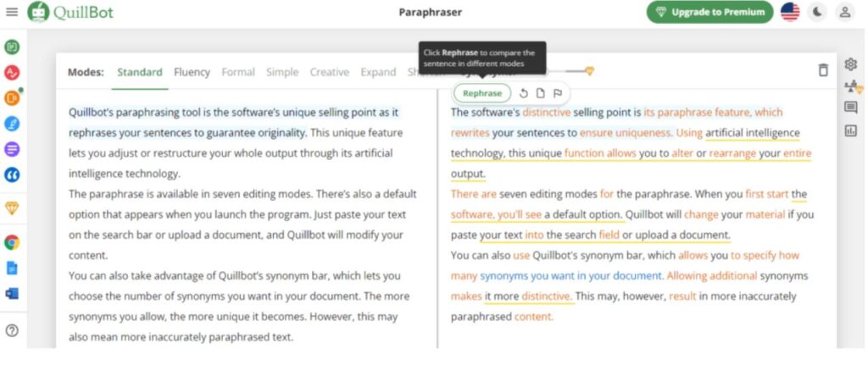Report the sentence with flag icon
This screenshot has width=868, height=382.
click(558, 93)
